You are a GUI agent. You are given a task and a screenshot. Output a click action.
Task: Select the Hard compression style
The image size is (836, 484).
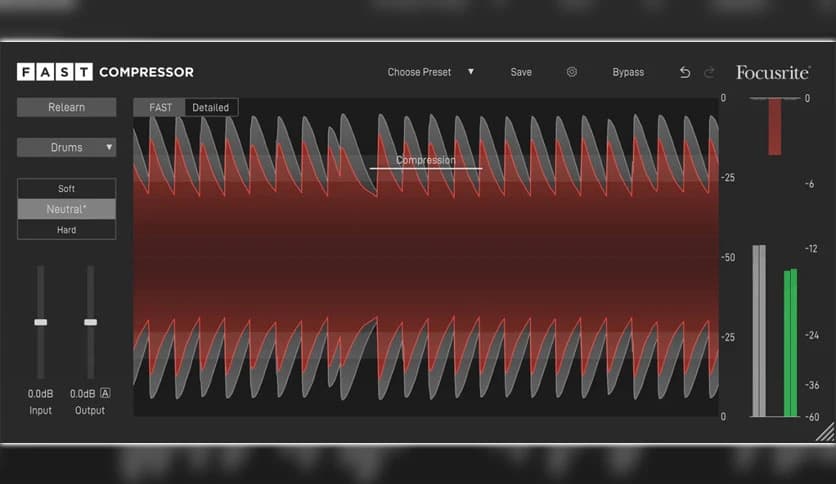pos(67,230)
